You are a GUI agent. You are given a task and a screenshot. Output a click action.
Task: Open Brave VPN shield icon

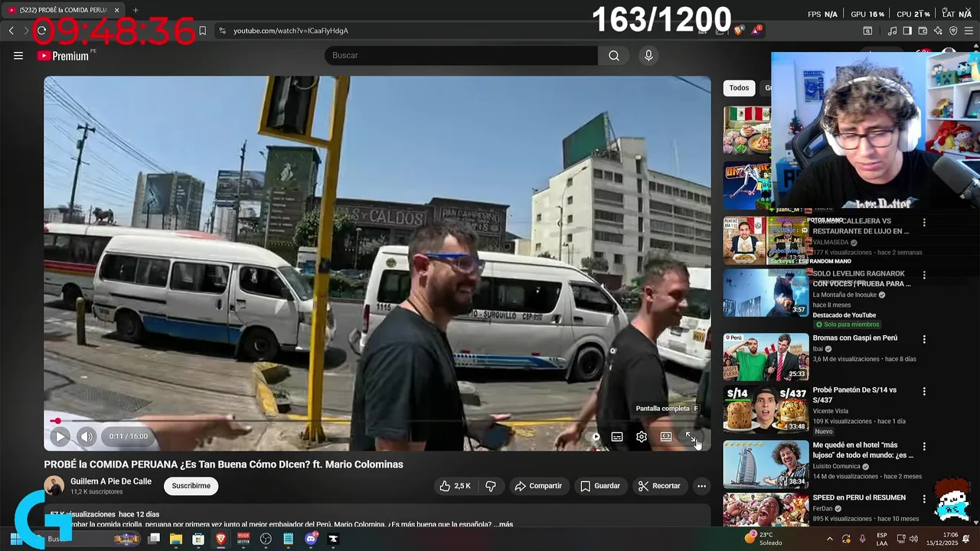click(x=953, y=31)
